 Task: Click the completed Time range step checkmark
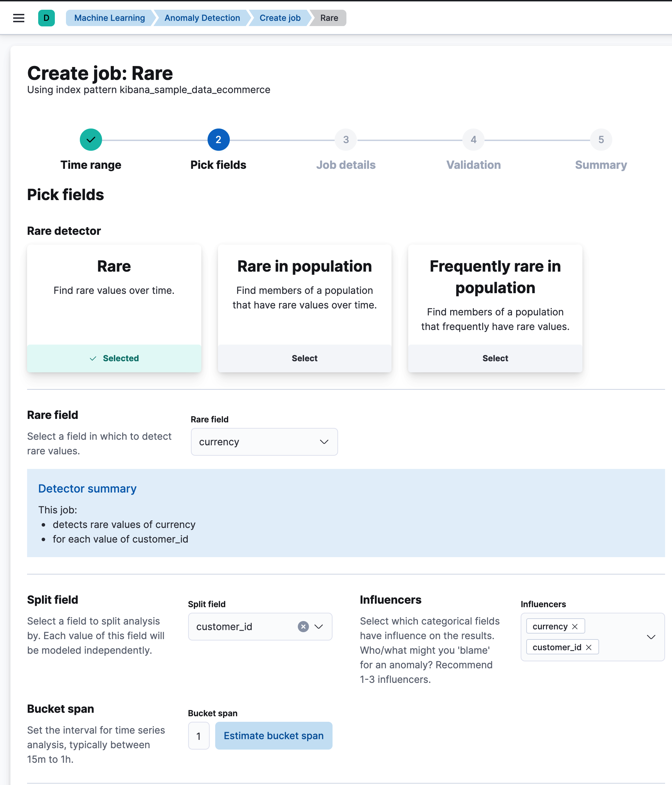91,139
